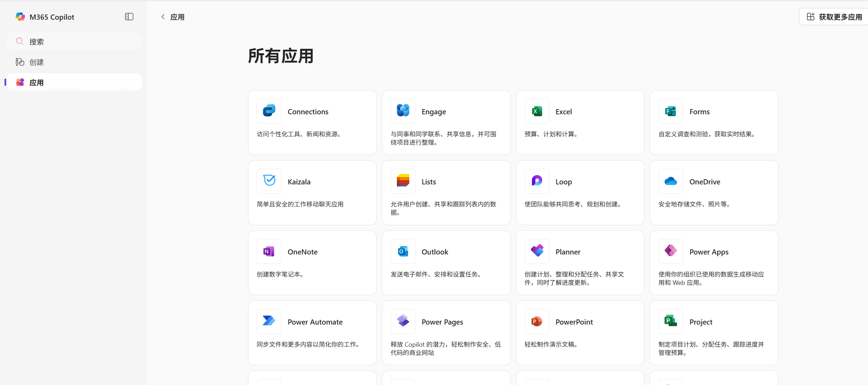Collapse the sidebar navigation panel
The height and width of the screenshot is (385, 868).
[x=129, y=17]
